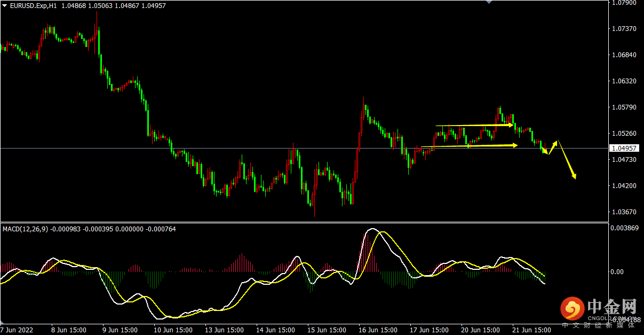Image resolution: width=644 pixels, height=335 pixels.
Task: Click the 13 Jun 15:00 time label
Action: tap(225, 330)
